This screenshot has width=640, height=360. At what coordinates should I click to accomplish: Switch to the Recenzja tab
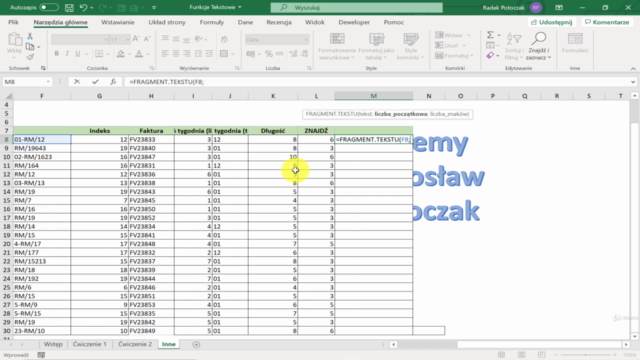pyautogui.click(x=279, y=22)
